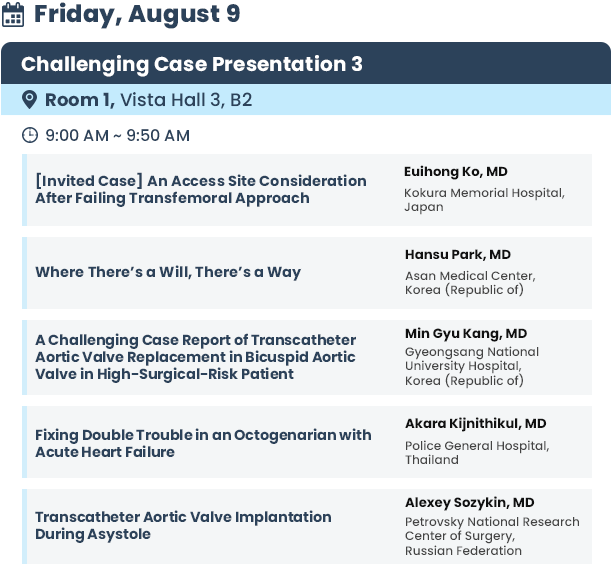The height and width of the screenshot is (566, 612).
Task: View speaker Min Gyu Kang, MD
Action: (x=466, y=333)
